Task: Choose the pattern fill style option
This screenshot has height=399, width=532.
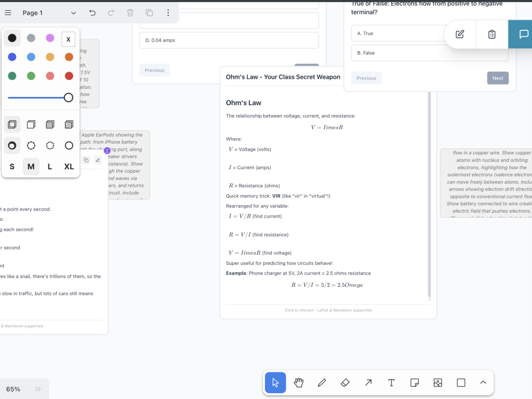Action: pos(69,124)
